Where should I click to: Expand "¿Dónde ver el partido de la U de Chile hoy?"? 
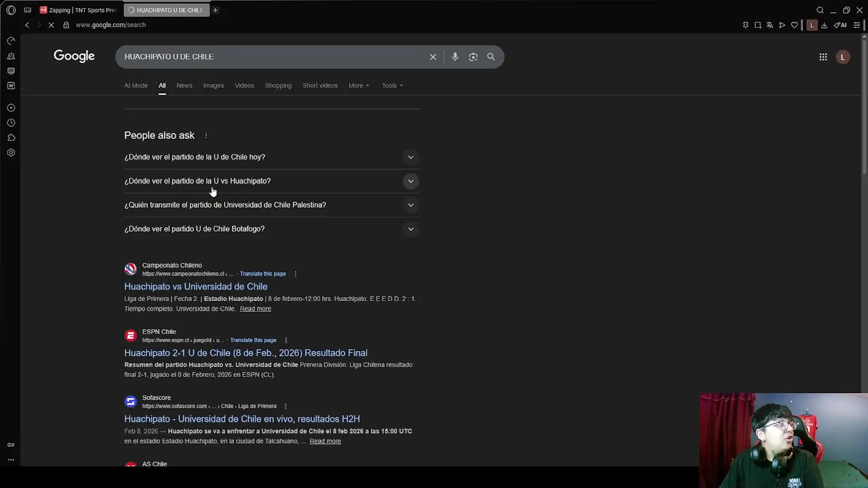(x=271, y=157)
